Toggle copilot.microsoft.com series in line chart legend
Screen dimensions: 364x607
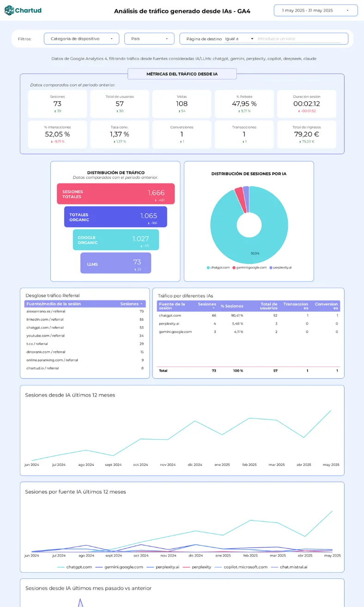(241, 567)
